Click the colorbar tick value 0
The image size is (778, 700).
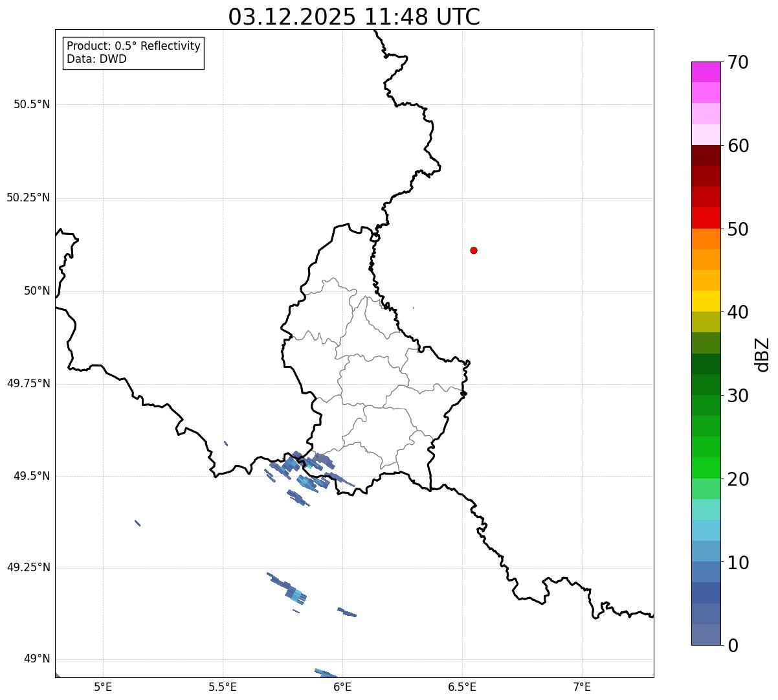(x=733, y=646)
